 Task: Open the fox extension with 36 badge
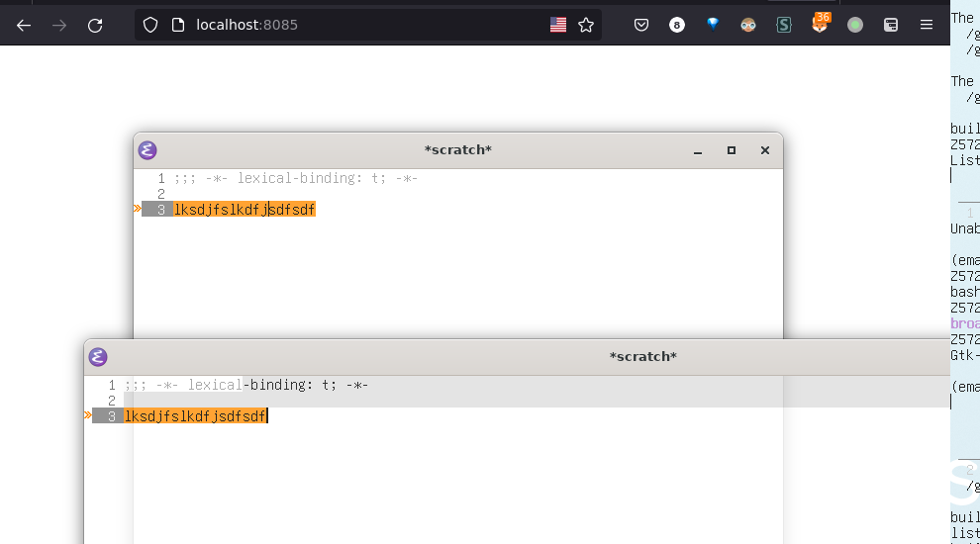[x=820, y=25]
